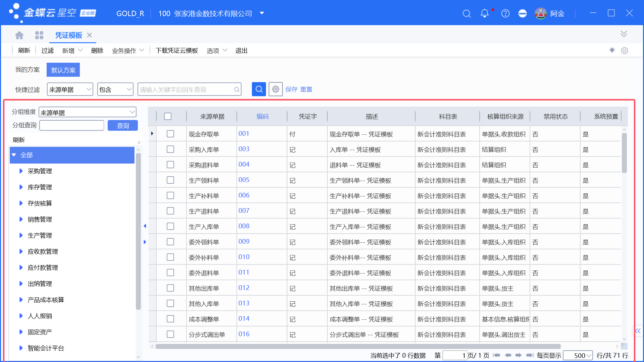644x362 pixels.
Task: Go to the next page arrow
Action: pos(519,355)
